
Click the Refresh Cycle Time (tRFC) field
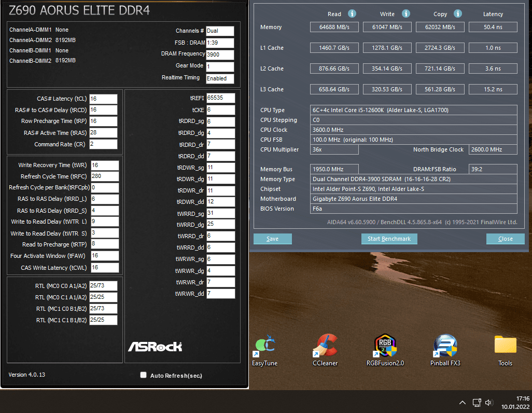pos(105,176)
